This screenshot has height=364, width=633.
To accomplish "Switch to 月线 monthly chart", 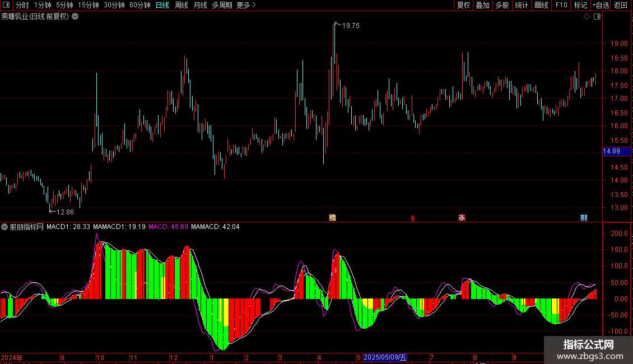I will pyautogui.click(x=200, y=5).
